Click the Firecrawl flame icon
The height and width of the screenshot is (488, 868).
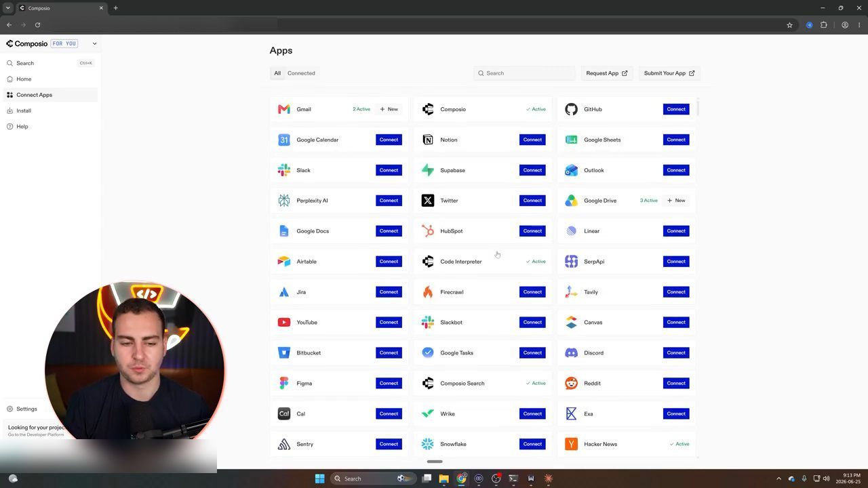pyautogui.click(x=428, y=292)
